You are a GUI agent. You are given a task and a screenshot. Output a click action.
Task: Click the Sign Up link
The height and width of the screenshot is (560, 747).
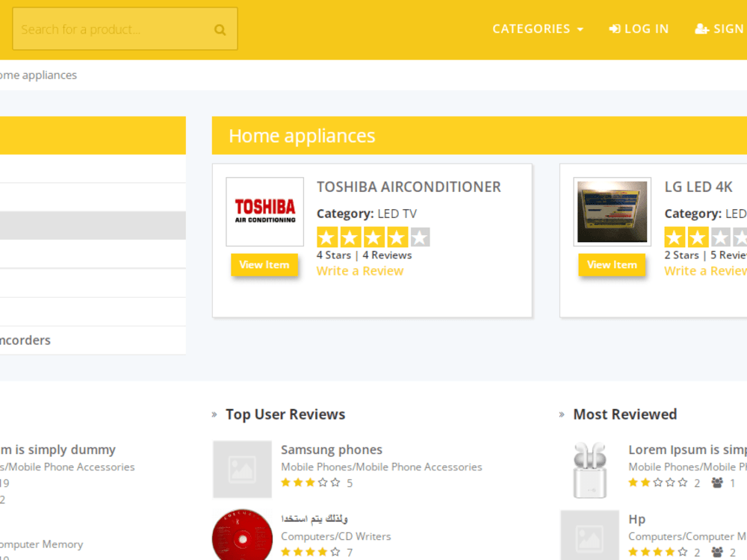pos(720,29)
